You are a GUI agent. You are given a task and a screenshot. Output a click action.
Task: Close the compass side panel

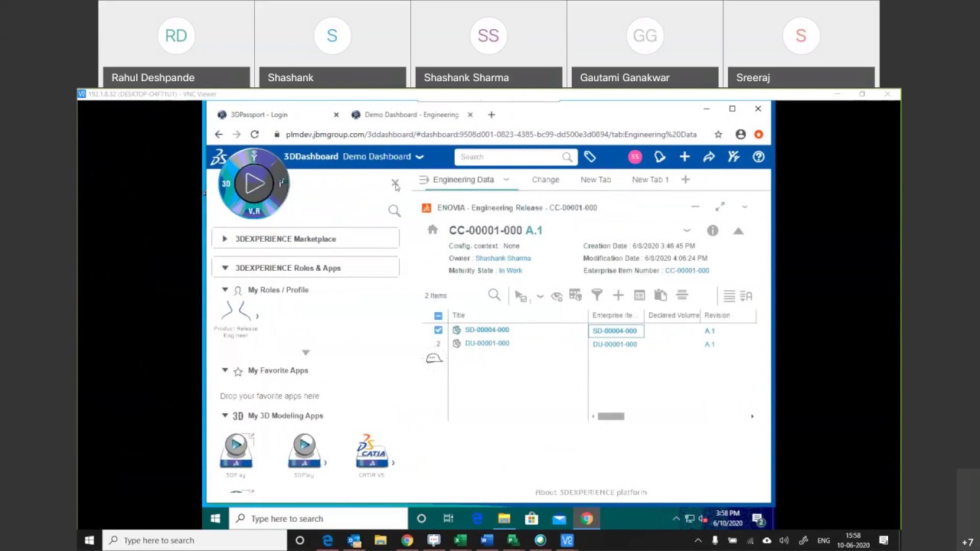pyautogui.click(x=395, y=184)
